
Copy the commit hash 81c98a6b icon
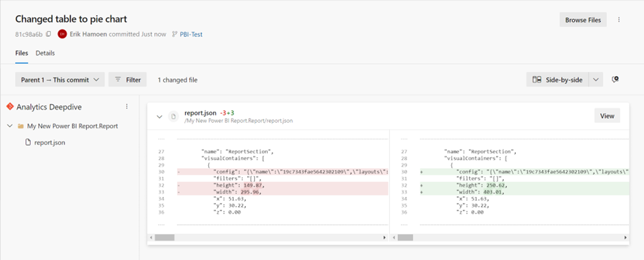[x=49, y=34]
